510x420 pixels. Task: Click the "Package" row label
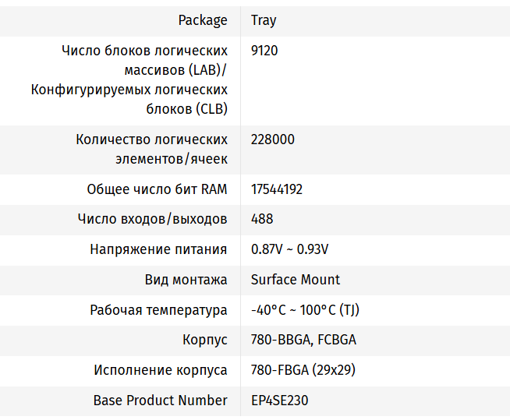tap(203, 20)
